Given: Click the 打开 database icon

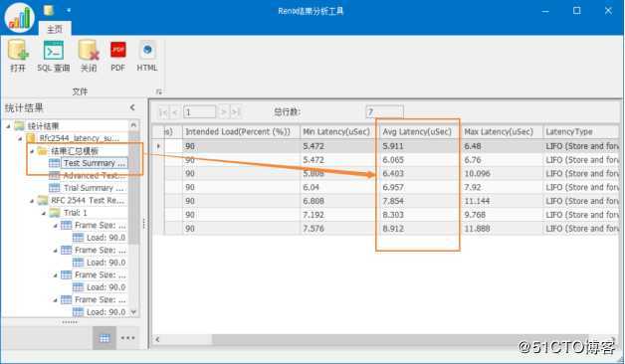Looking at the screenshot, I should [x=18, y=56].
